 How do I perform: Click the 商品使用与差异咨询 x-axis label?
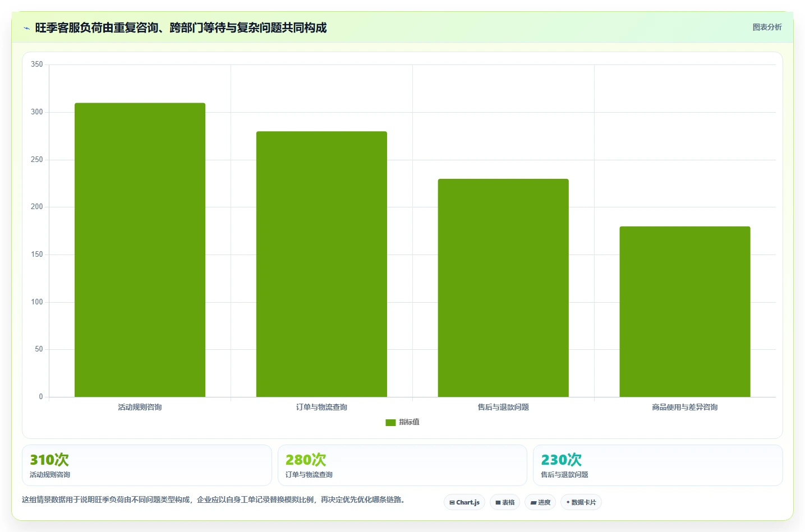pyautogui.click(x=685, y=407)
